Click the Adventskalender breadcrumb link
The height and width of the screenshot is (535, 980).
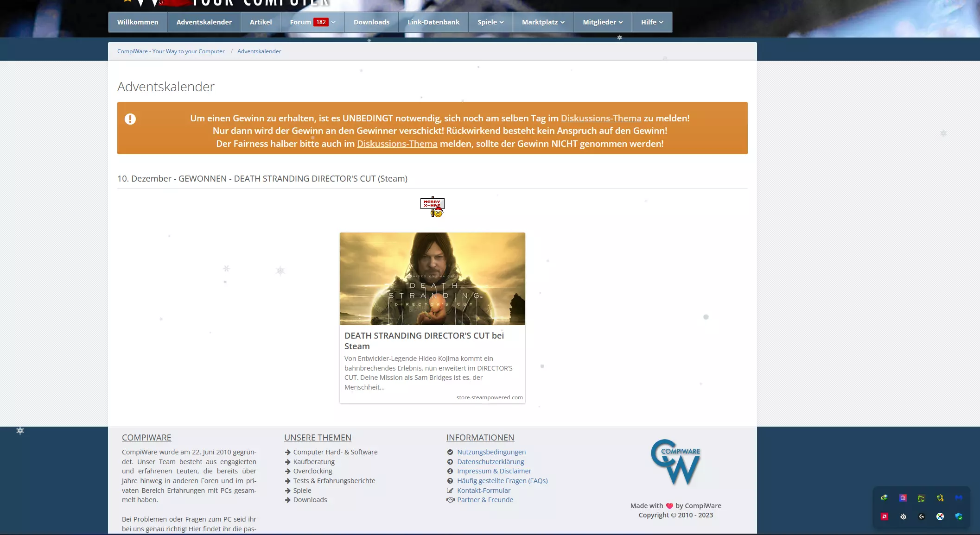[x=259, y=51]
